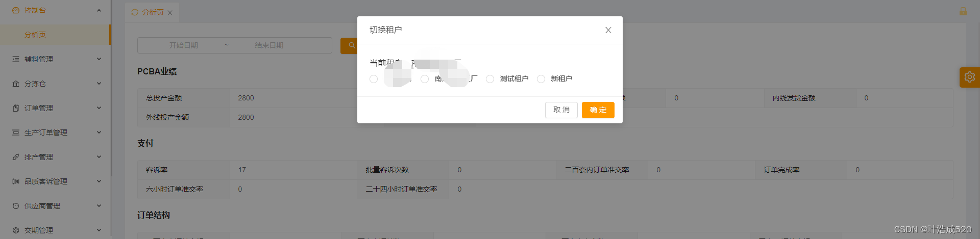This screenshot has height=239, width=980.
Task: Click the 辅料管理 list icon
Action: point(16,59)
